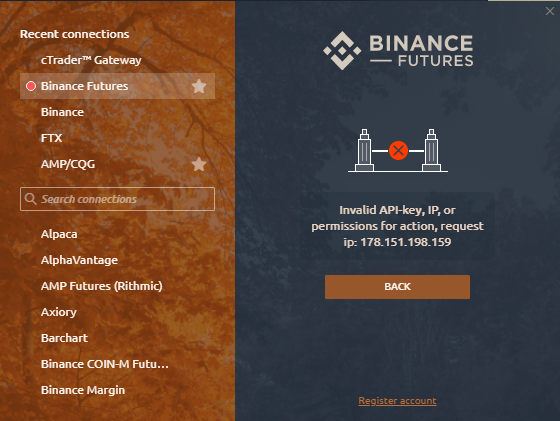Click the BACK button
Viewport: 560px width, 421px height.
[x=397, y=287]
